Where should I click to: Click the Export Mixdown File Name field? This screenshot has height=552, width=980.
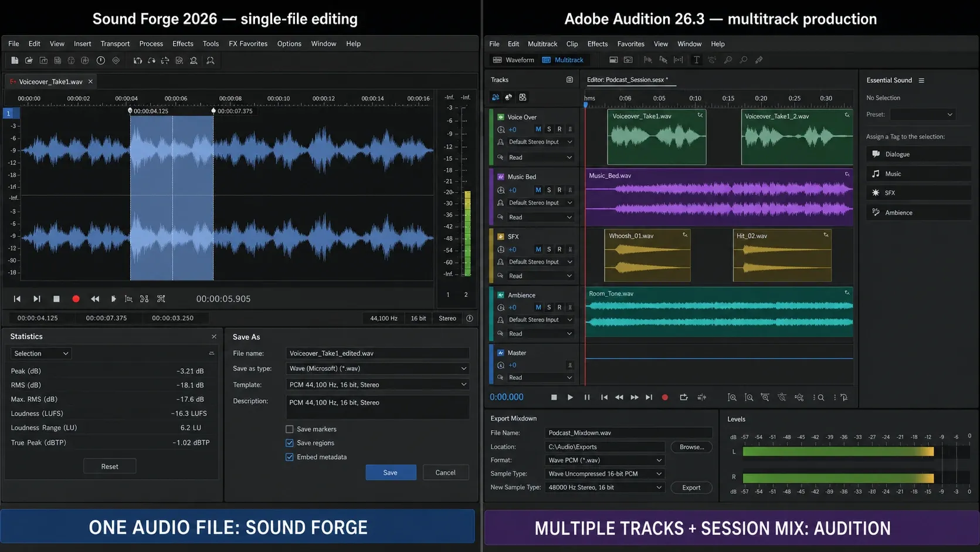(628, 433)
